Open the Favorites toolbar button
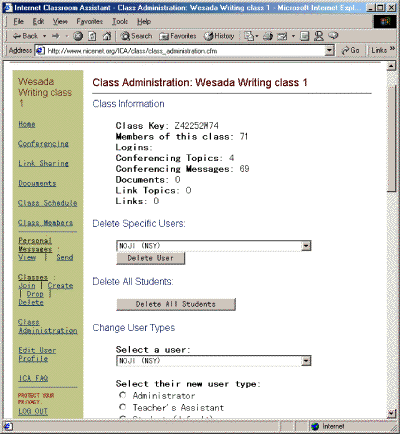400x434 pixels. pos(178,36)
